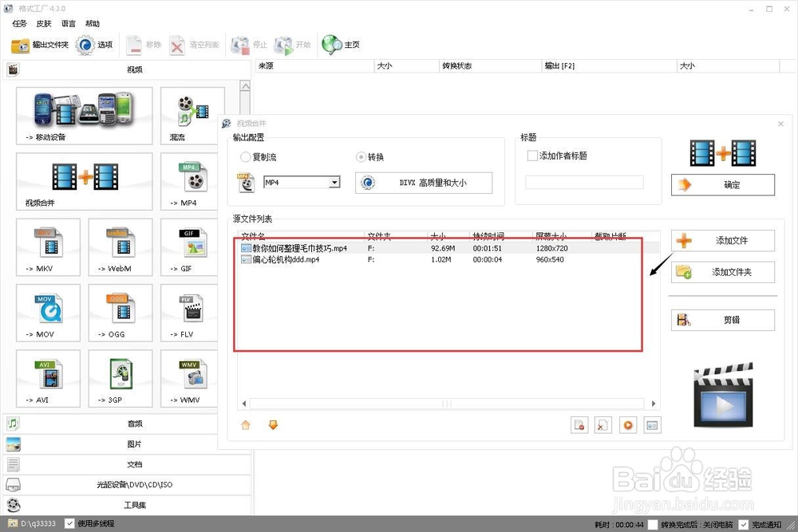Expand the 文档 document category
The height and width of the screenshot is (532, 798).
pos(127,464)
